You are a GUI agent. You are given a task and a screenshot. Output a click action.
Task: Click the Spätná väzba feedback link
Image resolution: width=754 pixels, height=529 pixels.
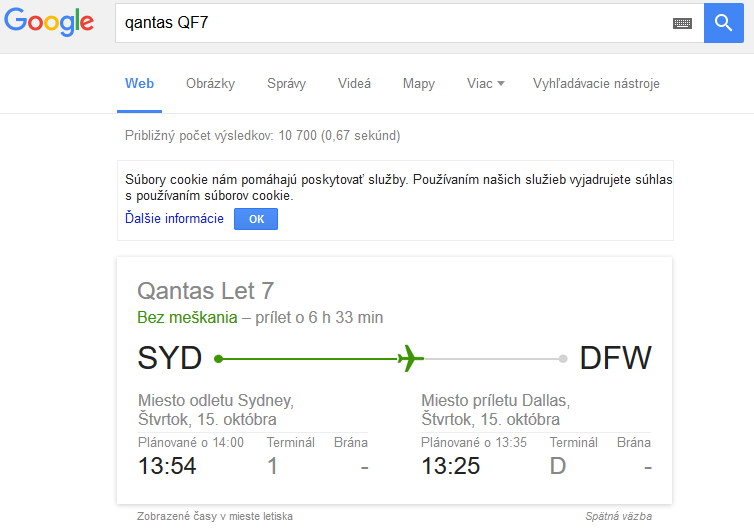pyautogui.click(x=618, y=516)
